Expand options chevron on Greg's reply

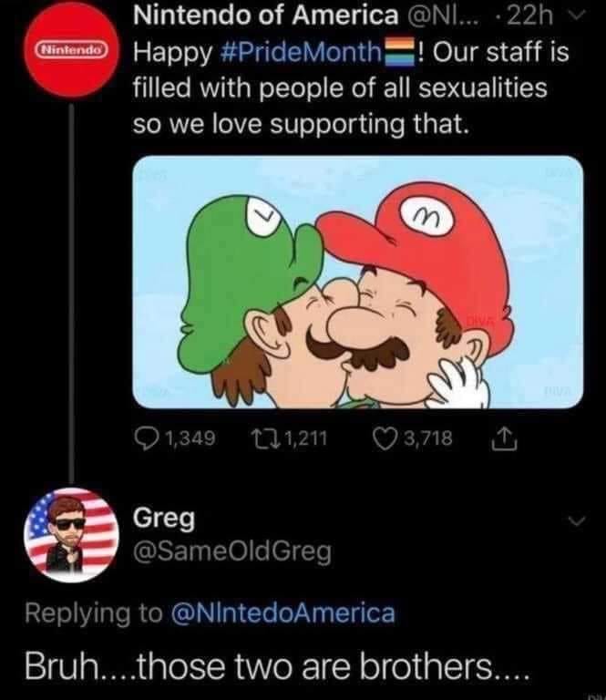pos(575,520)
